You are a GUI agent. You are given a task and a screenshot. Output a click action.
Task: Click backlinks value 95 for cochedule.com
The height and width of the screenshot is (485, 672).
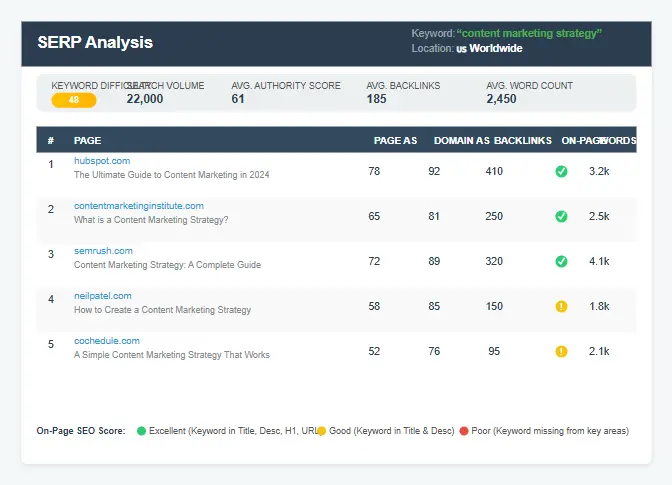point(494,351)
